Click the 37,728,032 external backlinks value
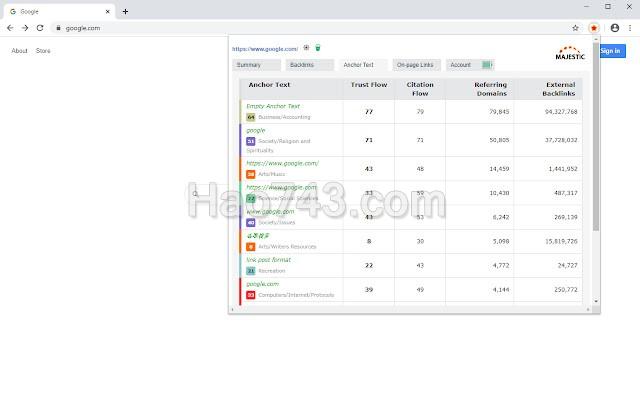The width and height of the screenshot is (640, 400). [x=561, y=140]
